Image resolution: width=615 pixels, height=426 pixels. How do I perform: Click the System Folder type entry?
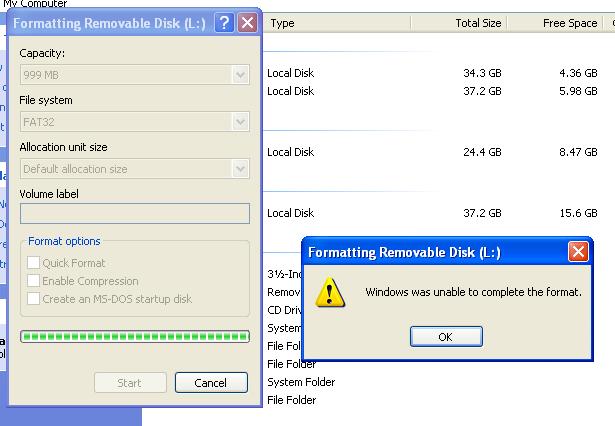(x=301, y=382)
